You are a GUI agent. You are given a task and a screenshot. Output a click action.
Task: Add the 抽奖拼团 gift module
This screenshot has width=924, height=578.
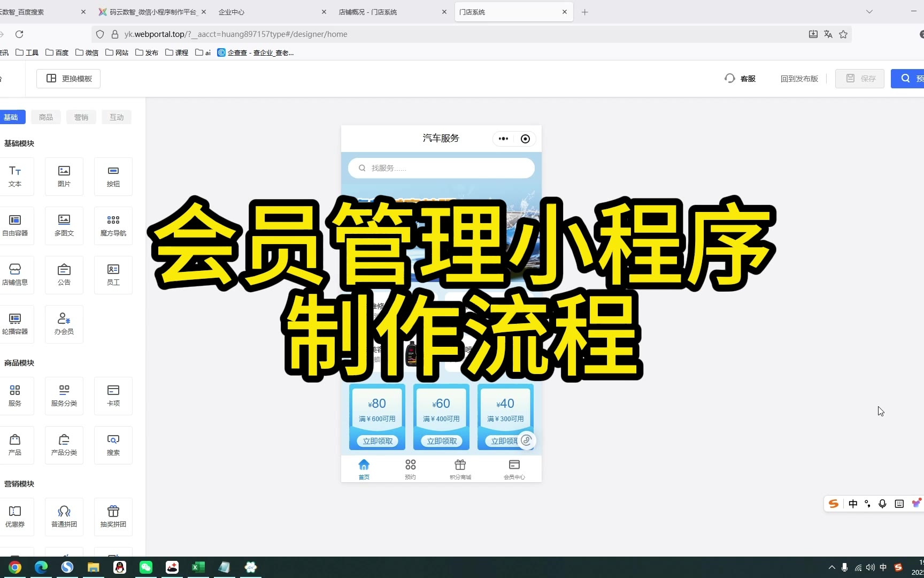(113, 516)
